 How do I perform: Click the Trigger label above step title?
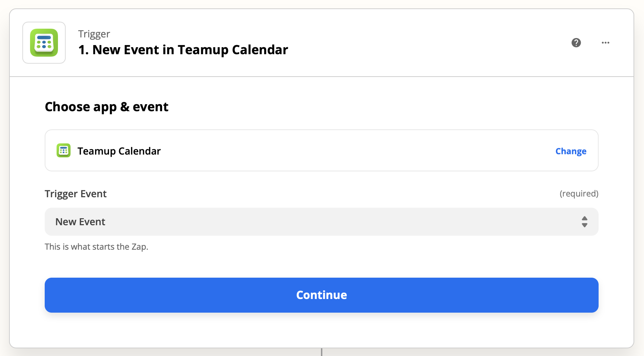94,34
